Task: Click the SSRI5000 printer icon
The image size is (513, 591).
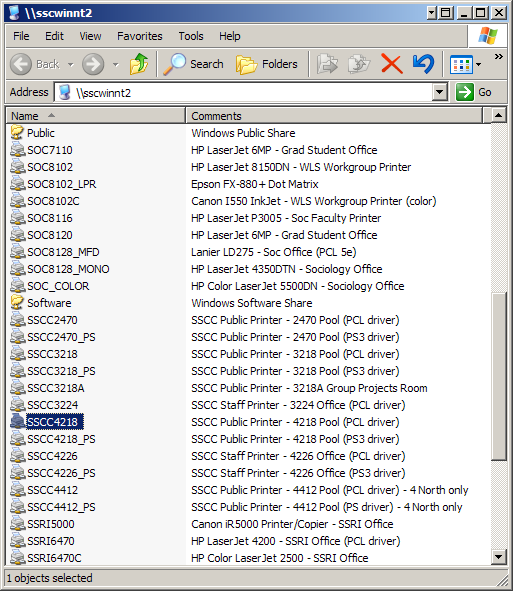Action: tap(17, 524)
